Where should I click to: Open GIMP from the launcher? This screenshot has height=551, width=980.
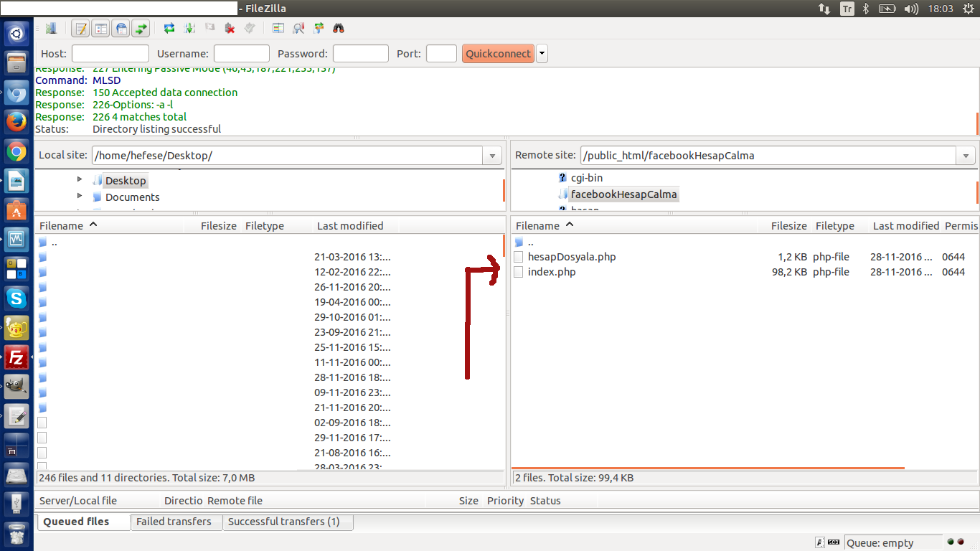[x=17, y=386]
